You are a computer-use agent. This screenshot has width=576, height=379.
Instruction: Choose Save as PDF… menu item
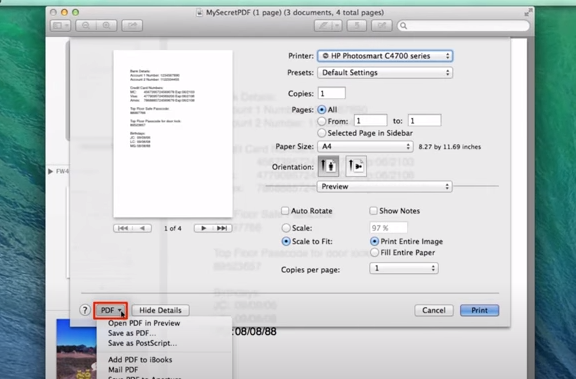pyautogui.click(x=132, y=333)
